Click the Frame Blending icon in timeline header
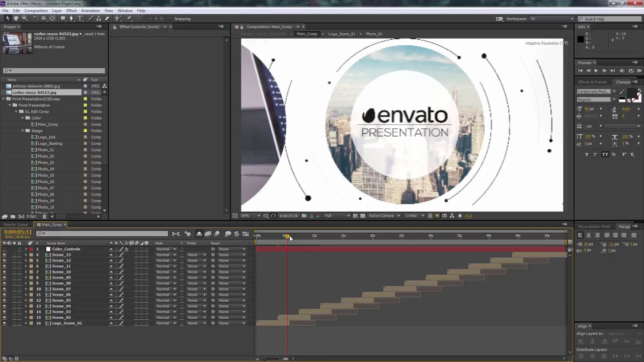Screen dimensions: 644x362 point(208,234)
